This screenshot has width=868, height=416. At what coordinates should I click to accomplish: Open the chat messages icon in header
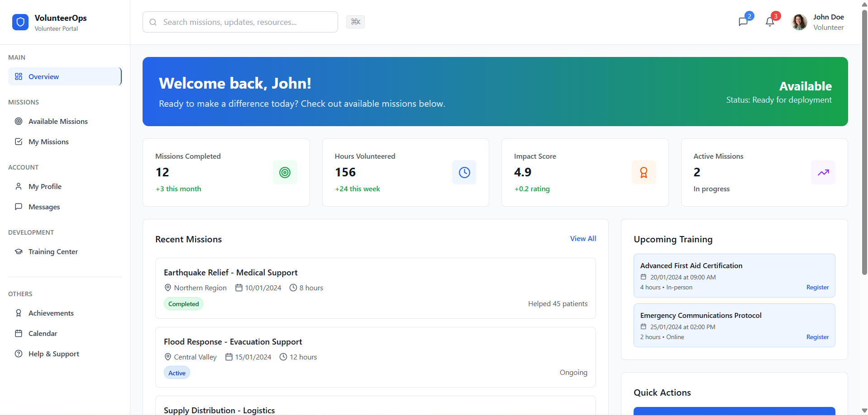[743, 22]
